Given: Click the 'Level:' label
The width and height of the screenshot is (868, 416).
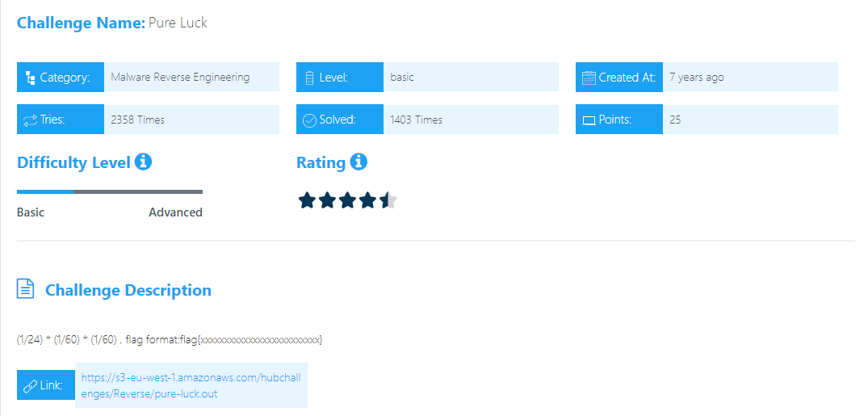Looking at the screenshot, I should click(x=333, y=78).
